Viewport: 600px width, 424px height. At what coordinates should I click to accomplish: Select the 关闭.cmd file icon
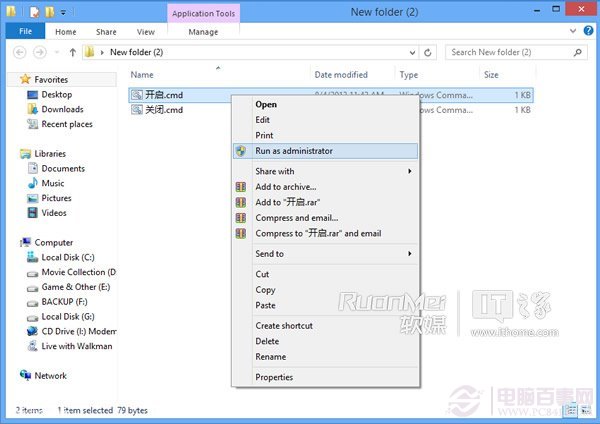pyautogui.click(x=137, y=110)
